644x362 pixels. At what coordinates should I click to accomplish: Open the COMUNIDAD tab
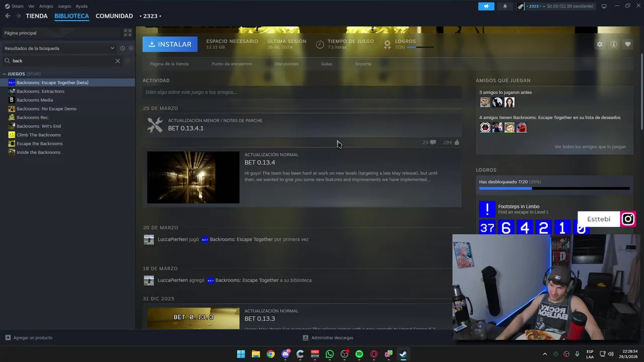[114, 16]
